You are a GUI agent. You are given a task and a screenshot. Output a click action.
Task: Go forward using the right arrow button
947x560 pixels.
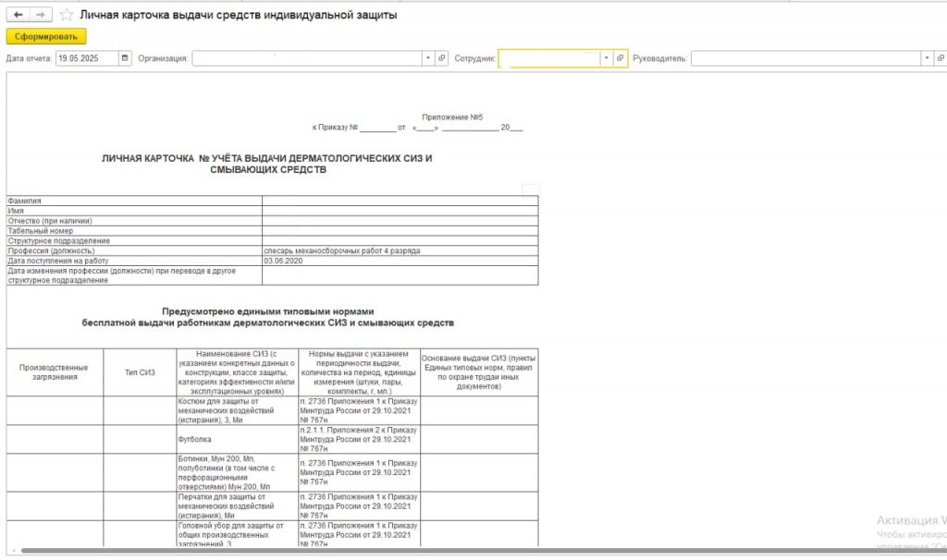point(41,15)
